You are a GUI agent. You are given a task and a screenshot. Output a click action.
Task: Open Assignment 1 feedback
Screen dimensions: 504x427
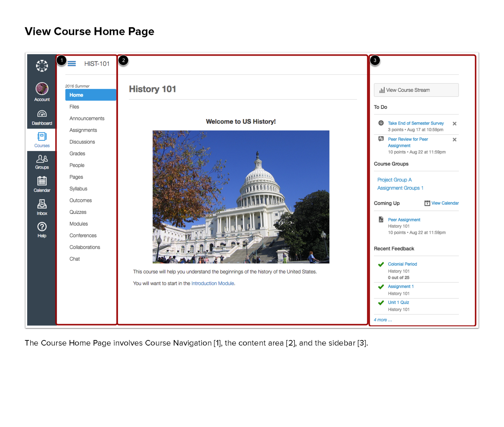(401, 286)
